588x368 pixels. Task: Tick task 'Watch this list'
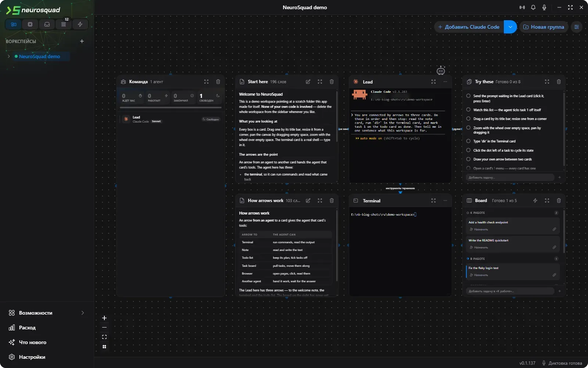[468, 110]
